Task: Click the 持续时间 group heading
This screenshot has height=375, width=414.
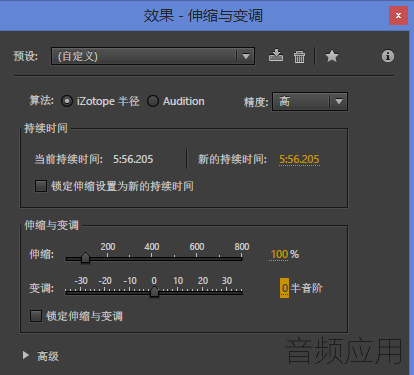Action: coord(46,128)
